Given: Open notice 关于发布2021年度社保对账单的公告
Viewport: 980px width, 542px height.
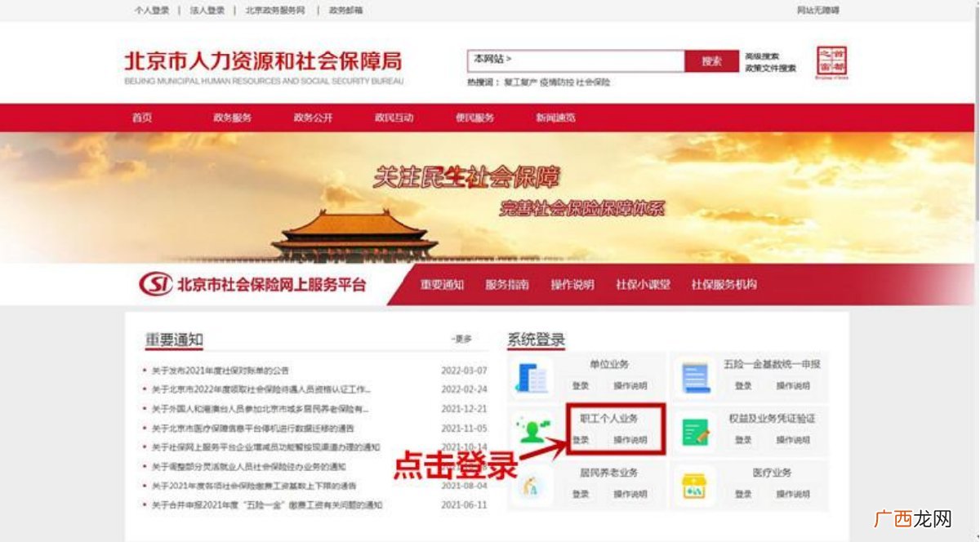Looking at the screenshot, I should (x=220, y=371).
